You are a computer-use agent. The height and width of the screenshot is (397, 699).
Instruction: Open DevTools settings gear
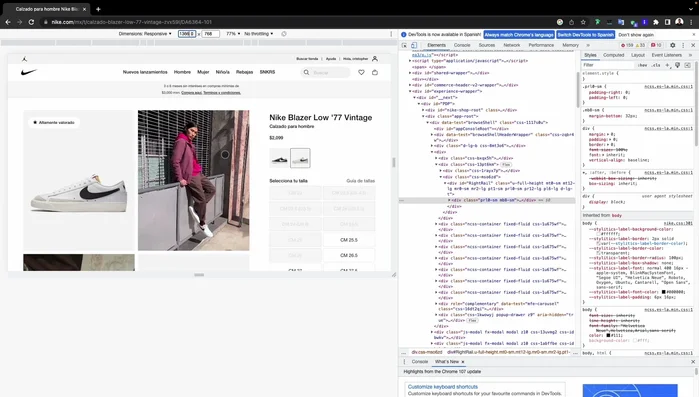point(673,45)
